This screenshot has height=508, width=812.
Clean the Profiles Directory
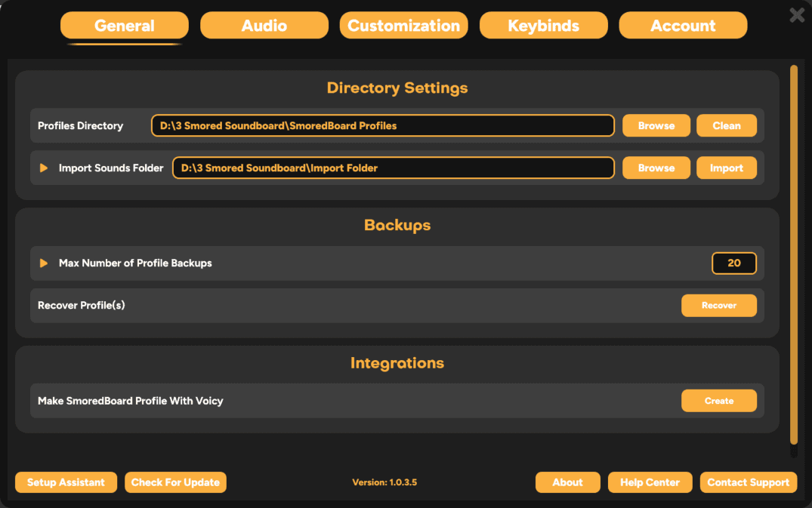[726, 125]
